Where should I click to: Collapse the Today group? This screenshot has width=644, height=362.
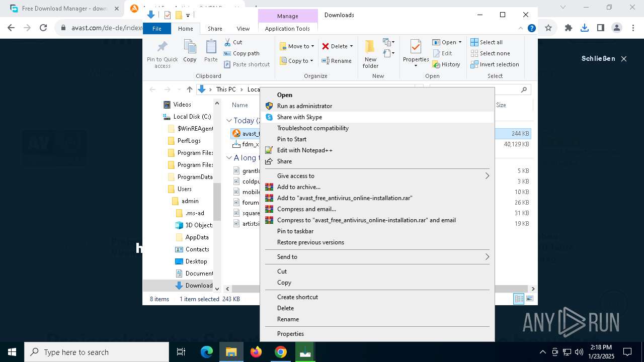pos(229,121)
